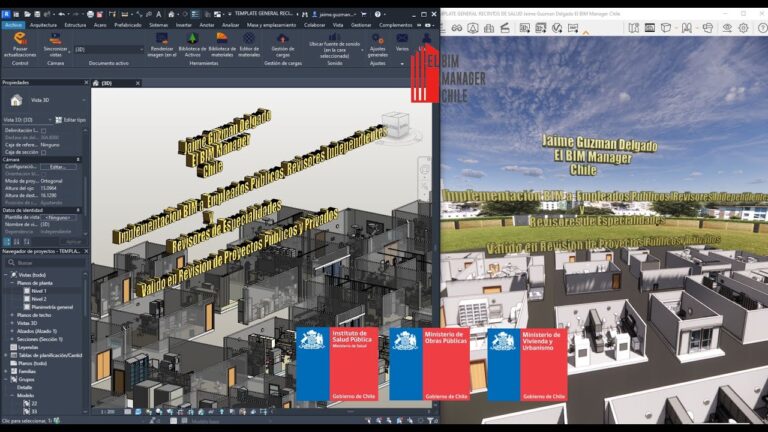Open Archivo ribbon tab
Screen dimensions: 768x432
(x=13, y=25)
